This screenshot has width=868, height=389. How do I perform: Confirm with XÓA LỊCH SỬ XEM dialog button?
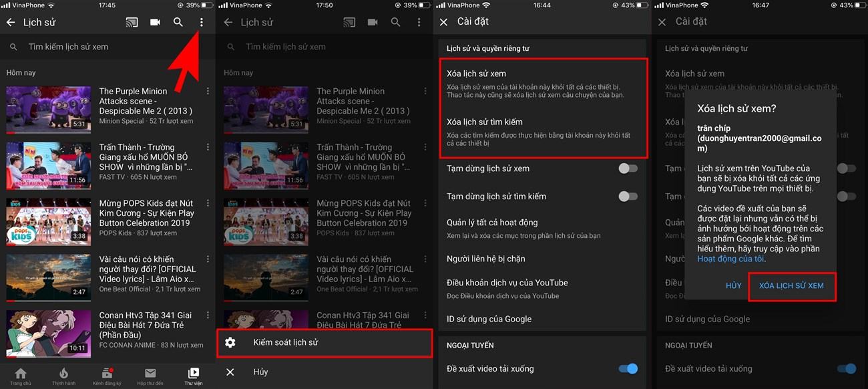tap(791, 285)
